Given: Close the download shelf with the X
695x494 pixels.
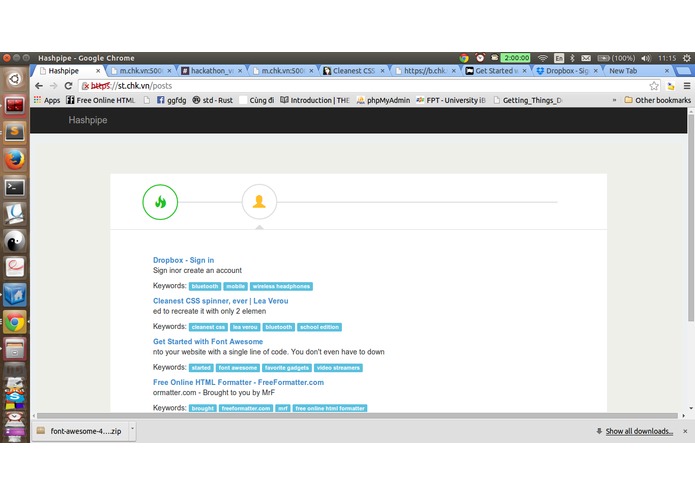Looking at the screenshot, I should point(685,431).
